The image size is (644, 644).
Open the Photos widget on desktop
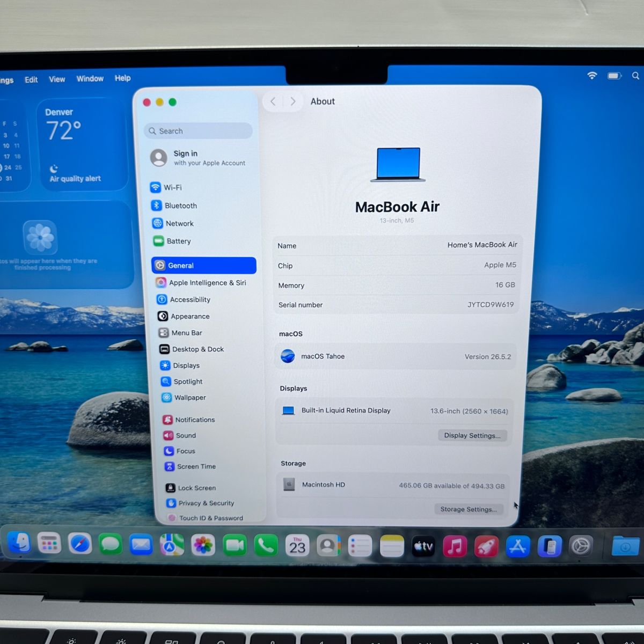[65, 245]
